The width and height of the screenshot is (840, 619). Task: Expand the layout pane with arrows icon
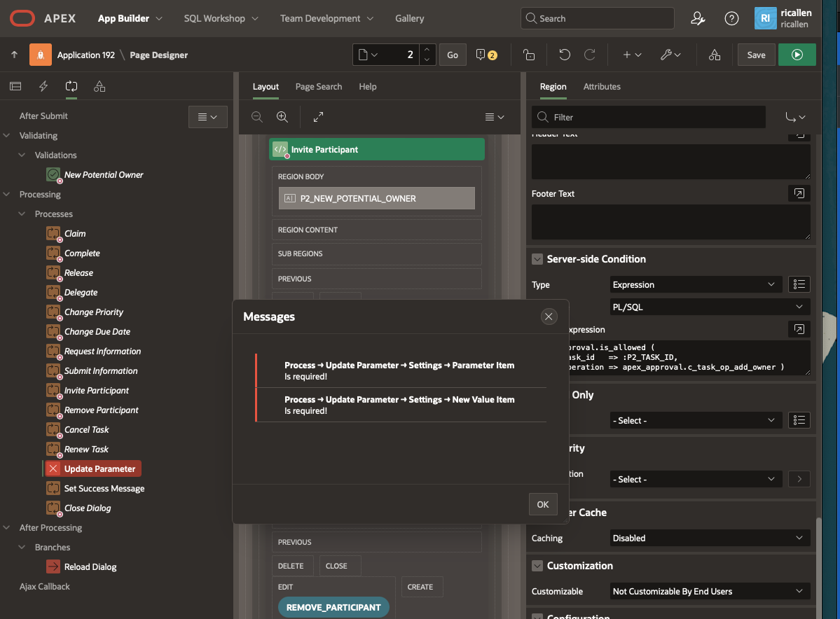pyautogui.click(x=318, y=117)
